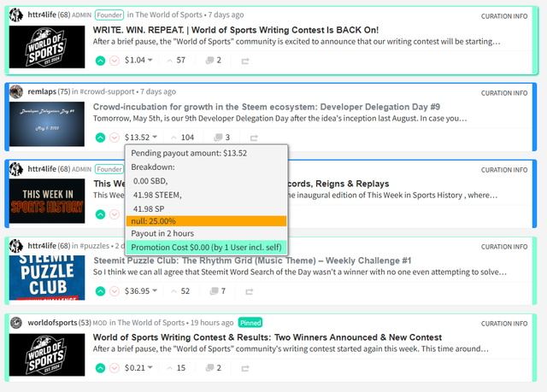Open worldofsports author profile
The height and width of the screenshot is (392, 547).
pos(52,323)
